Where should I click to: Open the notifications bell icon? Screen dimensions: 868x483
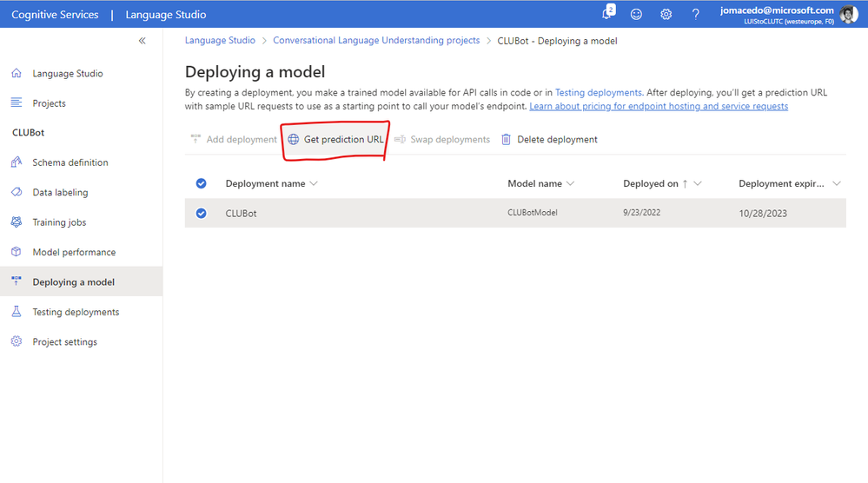pyautogui.click(x=607, y=13)
